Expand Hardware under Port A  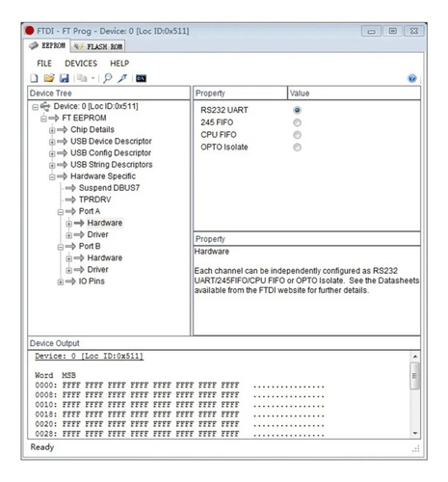point(68,224)
